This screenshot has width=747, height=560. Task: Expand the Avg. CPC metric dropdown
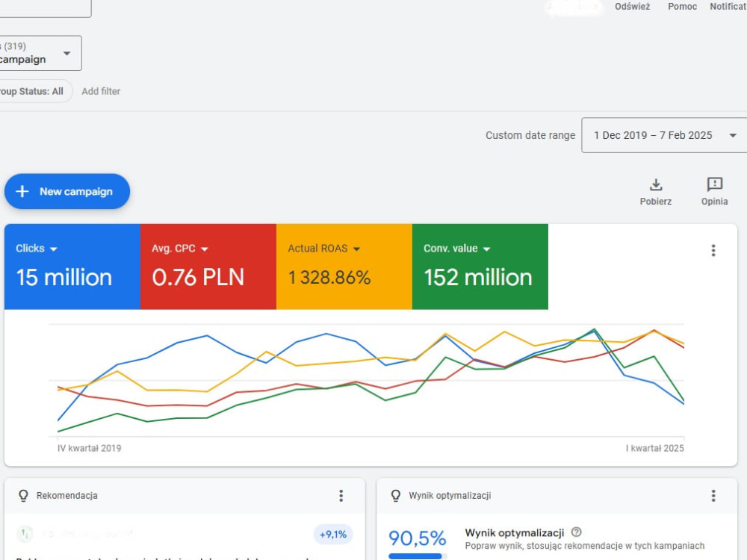(205, 249)
